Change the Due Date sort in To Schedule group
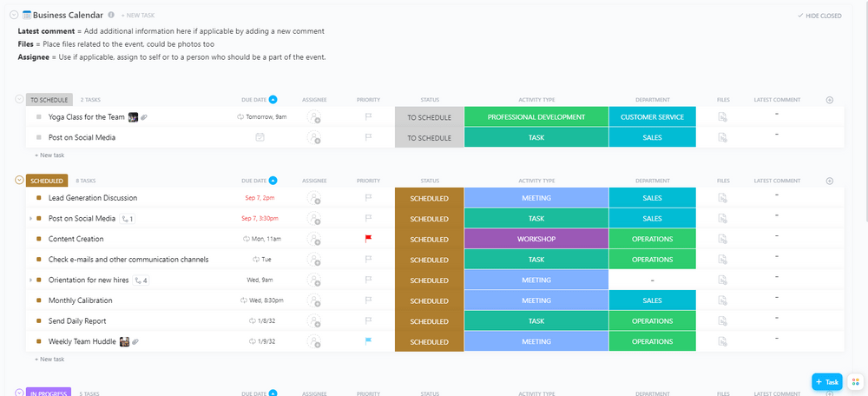868x396 pixels. [273, 100]
